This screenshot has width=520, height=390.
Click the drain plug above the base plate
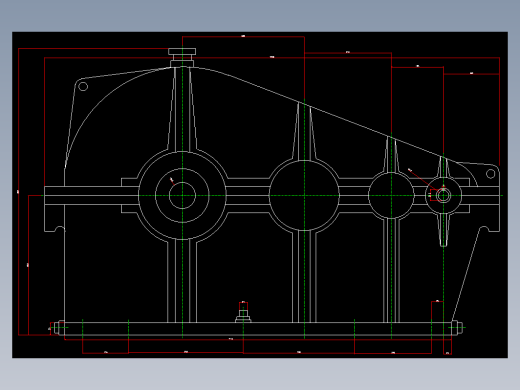point(243,316)
